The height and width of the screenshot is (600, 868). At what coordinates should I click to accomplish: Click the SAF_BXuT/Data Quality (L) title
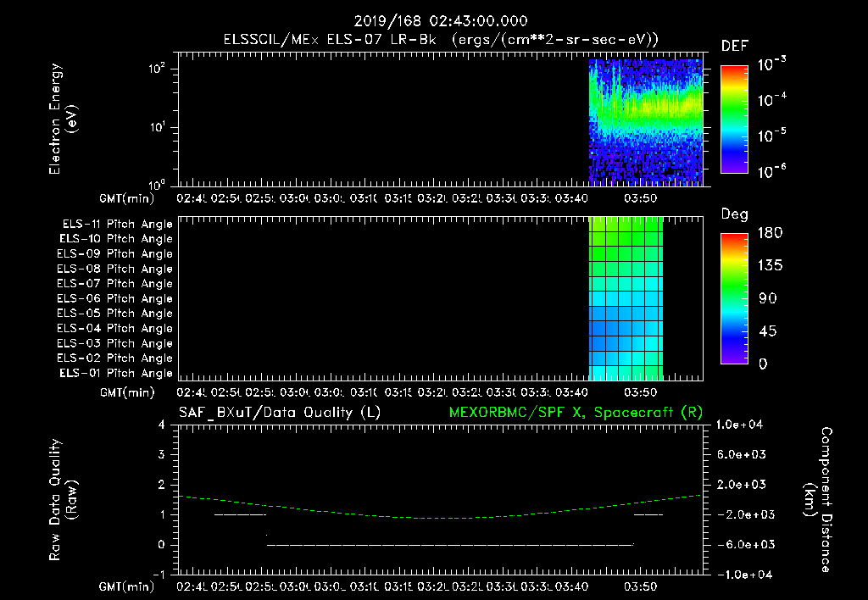click(x=280, y=413)
